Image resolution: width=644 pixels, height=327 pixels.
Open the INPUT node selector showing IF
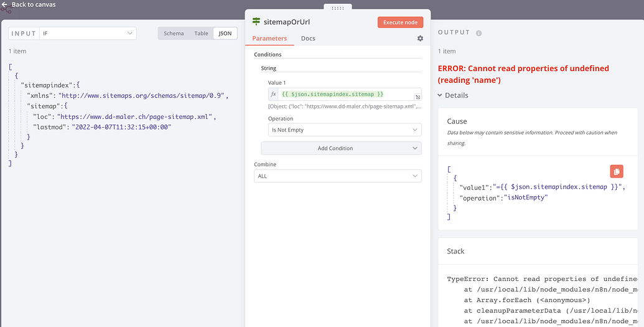(x=88, y=33)
